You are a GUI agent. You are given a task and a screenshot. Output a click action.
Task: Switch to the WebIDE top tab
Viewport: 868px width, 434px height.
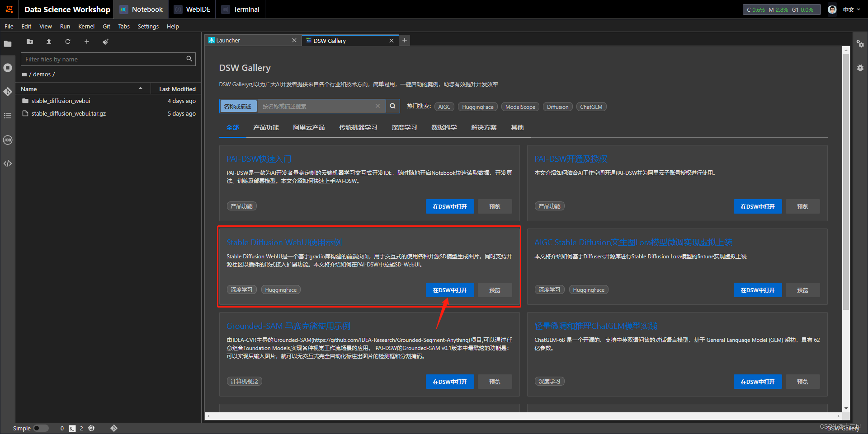193,9
